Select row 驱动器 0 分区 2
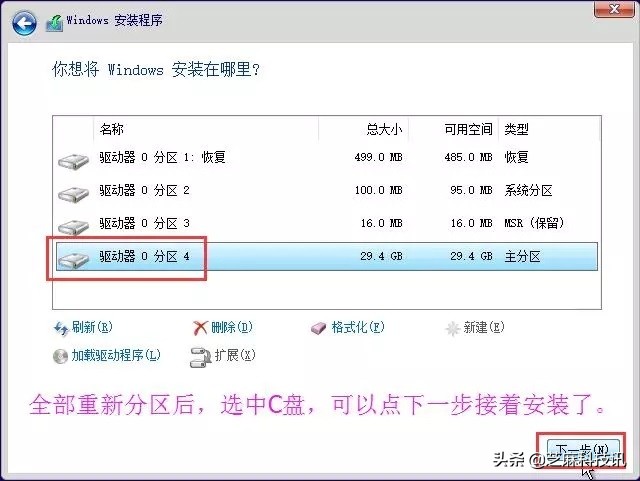The image size is (640, 481). click(327, 190)
